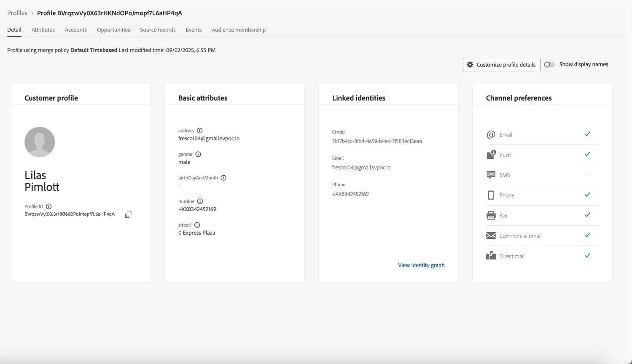The height and width of the screenshot is (364, 632).
Task: Open info icon next to street1
Action: pyautogui.click(x=197, y=225)
